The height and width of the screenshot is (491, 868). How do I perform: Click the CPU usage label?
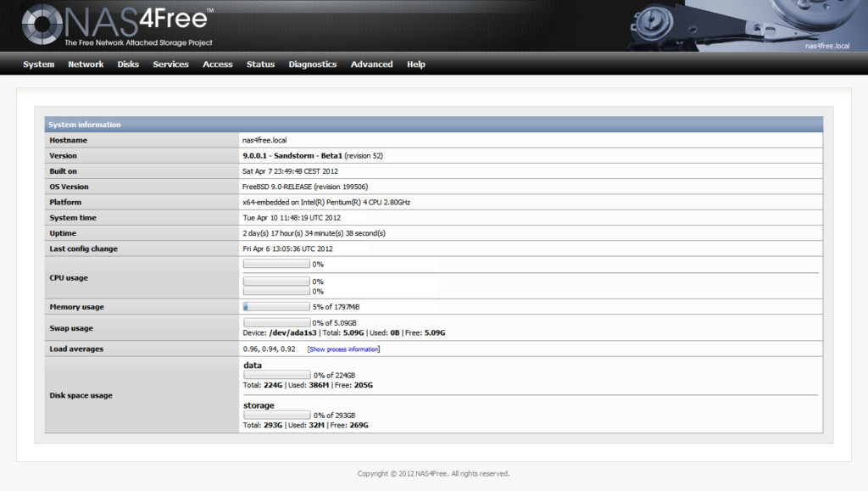coord(69,278)
